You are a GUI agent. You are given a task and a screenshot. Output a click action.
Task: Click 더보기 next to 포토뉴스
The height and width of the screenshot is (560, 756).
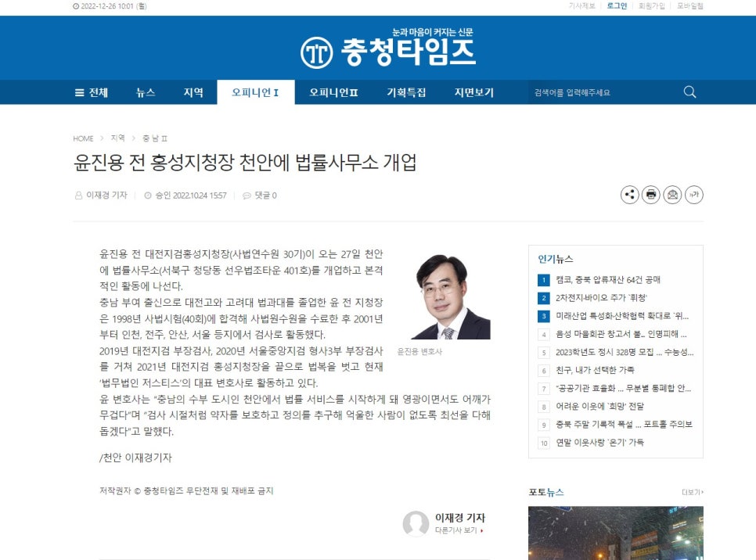pos(693,492)
